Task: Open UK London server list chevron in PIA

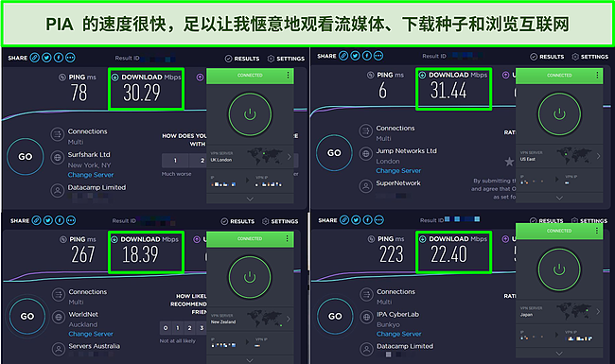Action: (x=290, y=157)
